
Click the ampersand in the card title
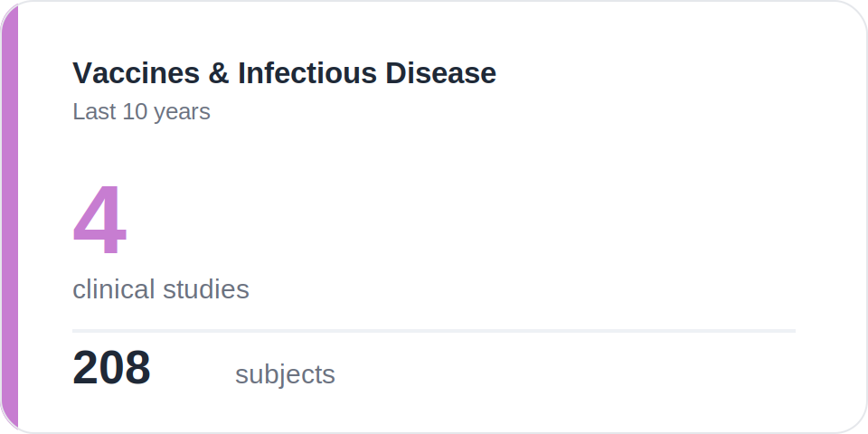[219, 73]
